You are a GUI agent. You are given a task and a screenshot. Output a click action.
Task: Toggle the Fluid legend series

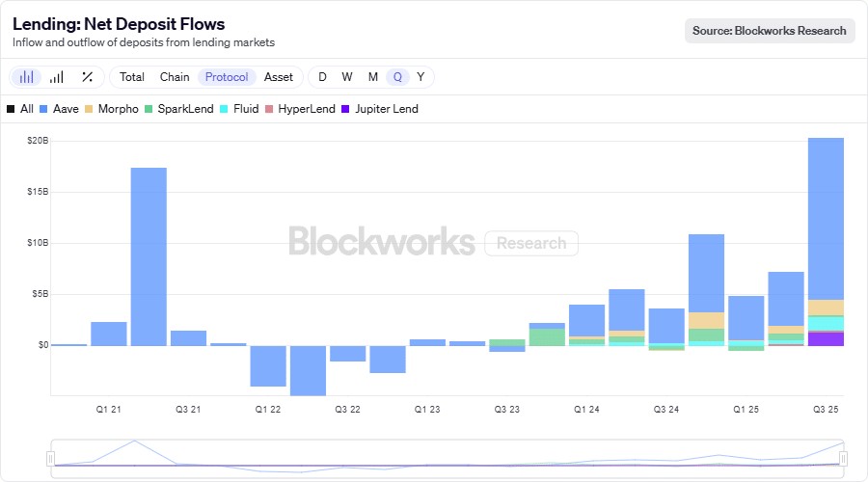[239, 109]
